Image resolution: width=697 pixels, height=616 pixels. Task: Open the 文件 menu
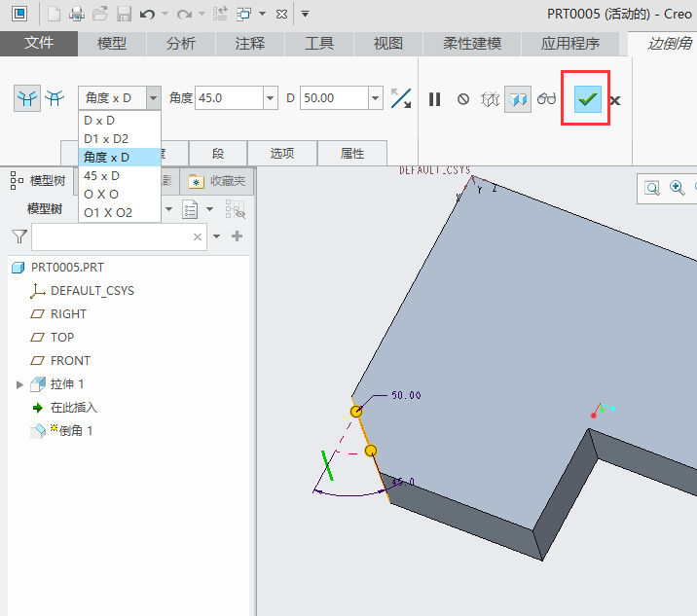coord(39,44)
